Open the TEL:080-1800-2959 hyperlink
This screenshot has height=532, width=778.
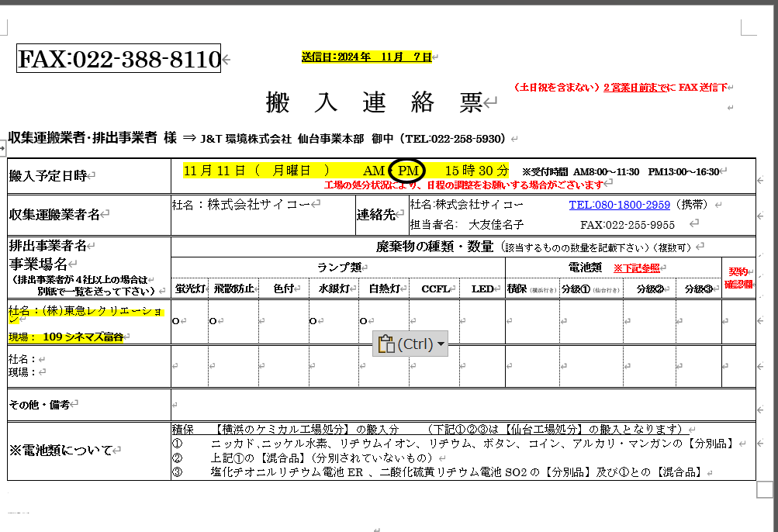[619, 205]
